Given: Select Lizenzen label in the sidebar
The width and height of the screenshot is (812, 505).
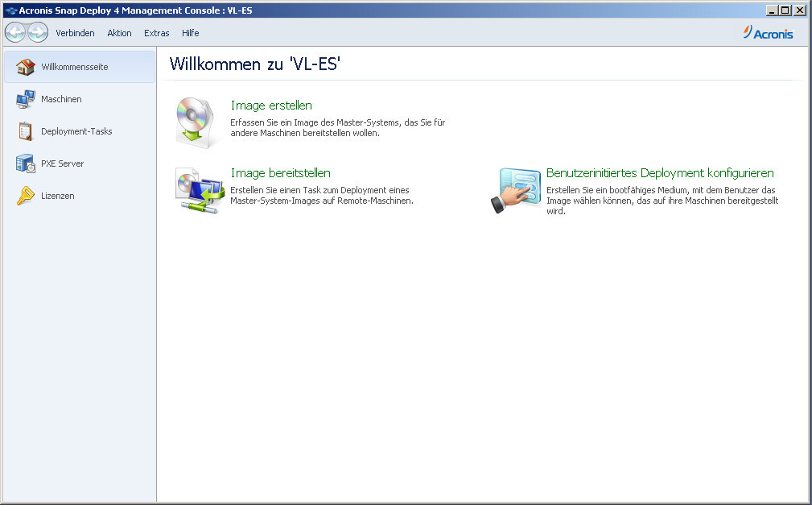Looking at the screenshot, I should click(58, 196).
